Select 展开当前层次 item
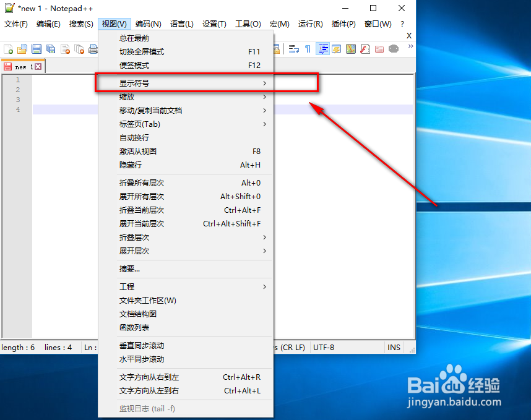 186,223
